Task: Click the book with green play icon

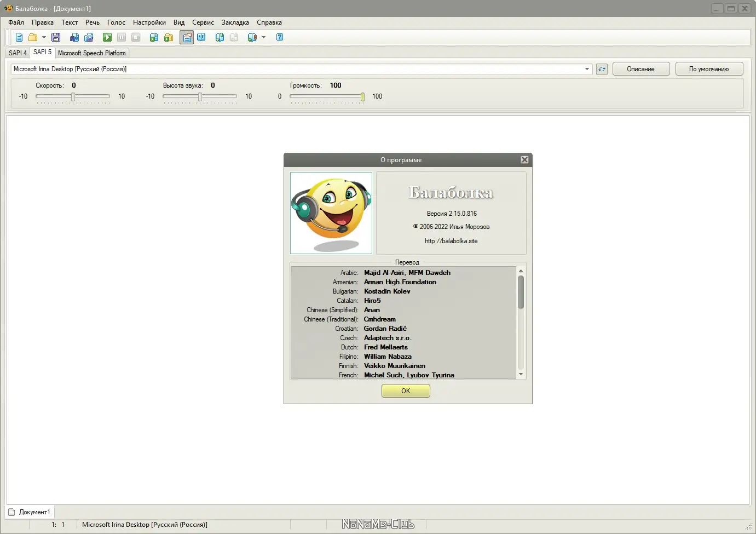Action: pyautogui.click(x=154, y=37)
